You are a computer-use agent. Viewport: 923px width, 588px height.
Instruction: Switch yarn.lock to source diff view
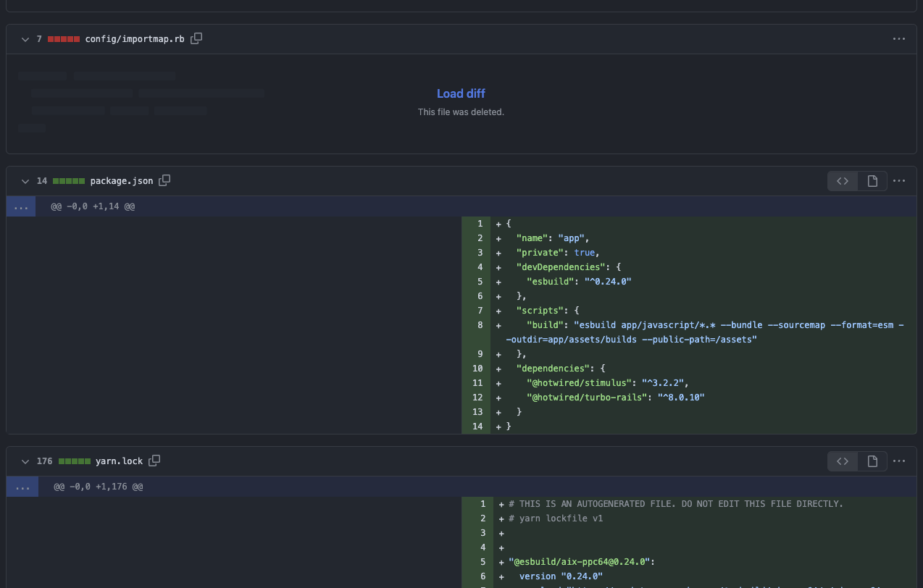pos(843,461)
